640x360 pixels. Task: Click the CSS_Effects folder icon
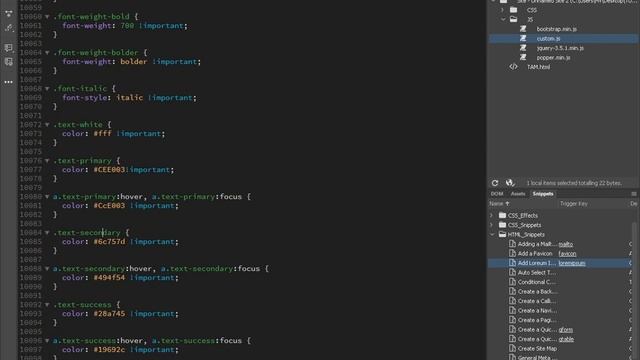[x=502, y=215]
